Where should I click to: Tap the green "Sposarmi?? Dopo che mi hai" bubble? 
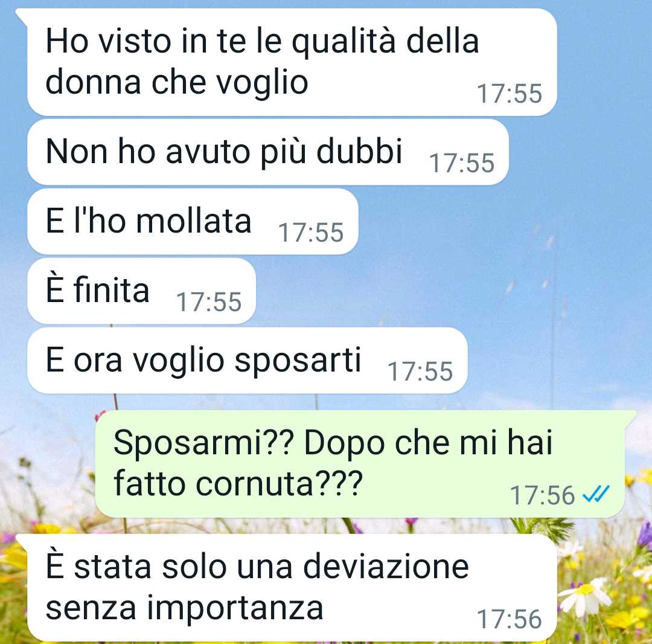tap(360, 464)
